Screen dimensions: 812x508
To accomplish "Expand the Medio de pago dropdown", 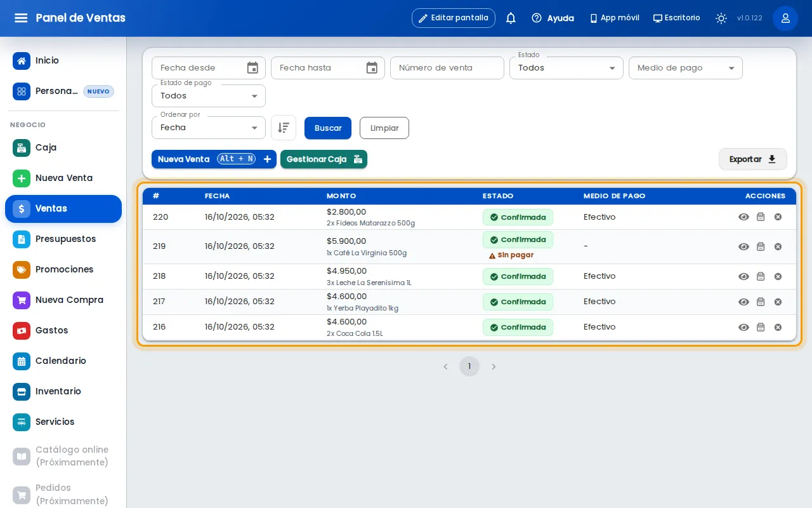I will click(x=686, y=68).
